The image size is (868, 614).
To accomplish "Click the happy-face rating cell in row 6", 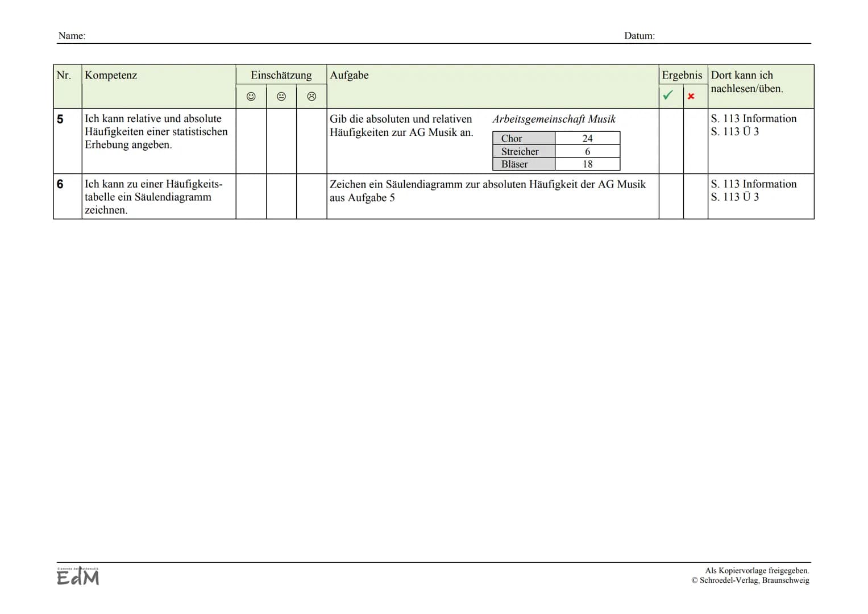I will tap(251, 196).
